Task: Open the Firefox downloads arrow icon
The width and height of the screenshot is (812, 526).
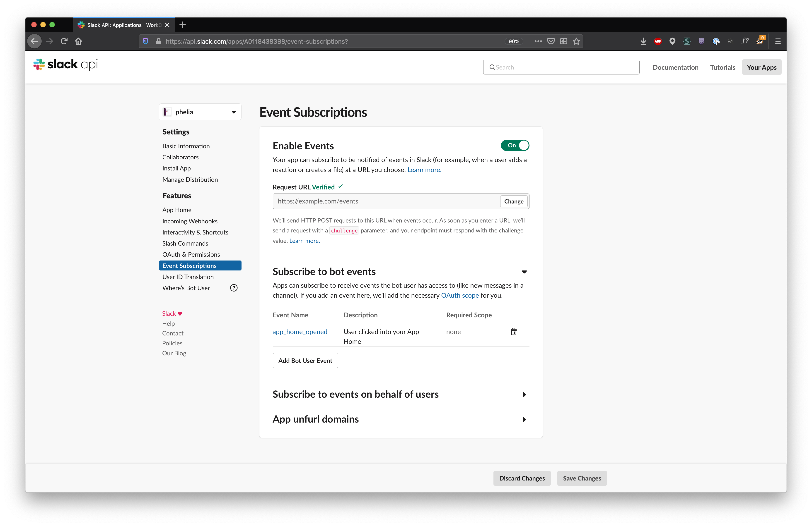Action: (643, 41)
